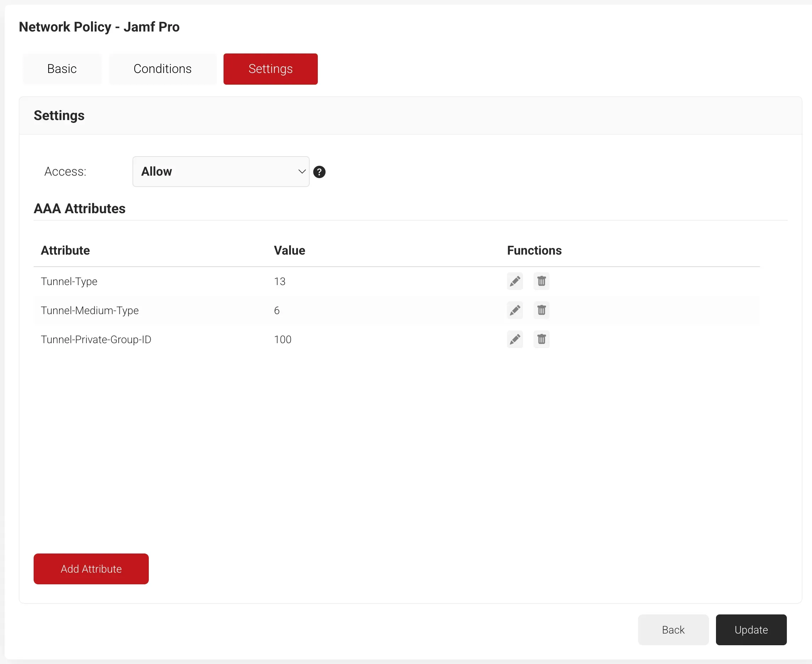Viewport: 812px width, 664px height.
Task: Click the Access help question mark icon
Action: (x=319, y=172)
